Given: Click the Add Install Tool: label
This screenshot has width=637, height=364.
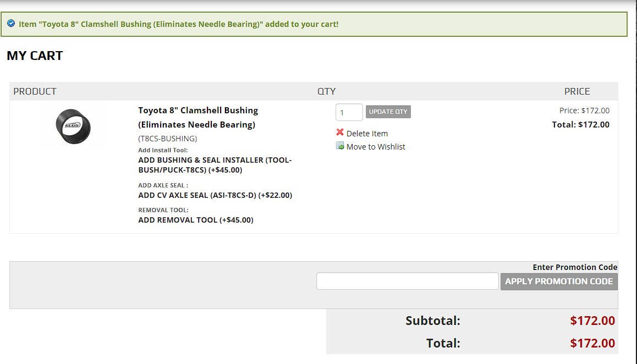Looking at the screenshot, I should coord(163,150).
